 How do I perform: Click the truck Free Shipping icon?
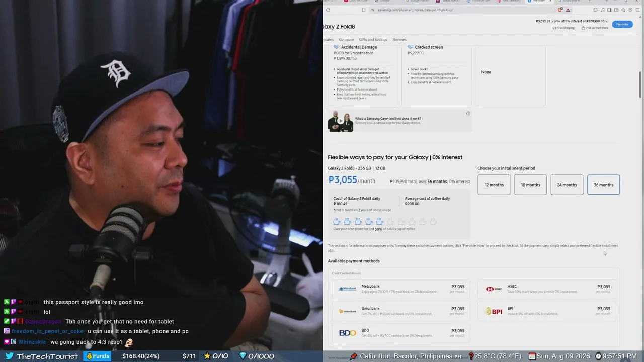[554, 28]
